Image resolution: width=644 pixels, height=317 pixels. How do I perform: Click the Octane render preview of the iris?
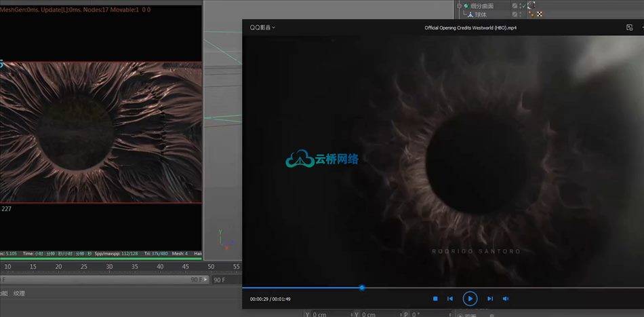[100, 132]
